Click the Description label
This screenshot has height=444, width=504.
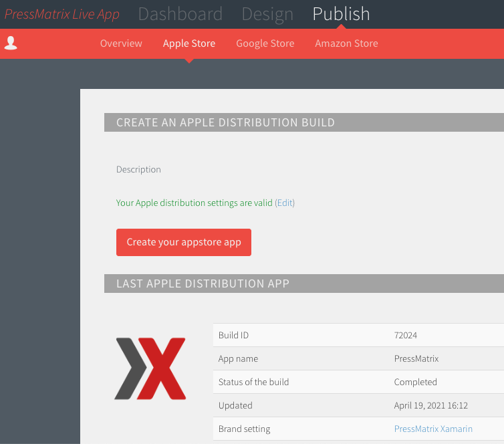[138, 170]
